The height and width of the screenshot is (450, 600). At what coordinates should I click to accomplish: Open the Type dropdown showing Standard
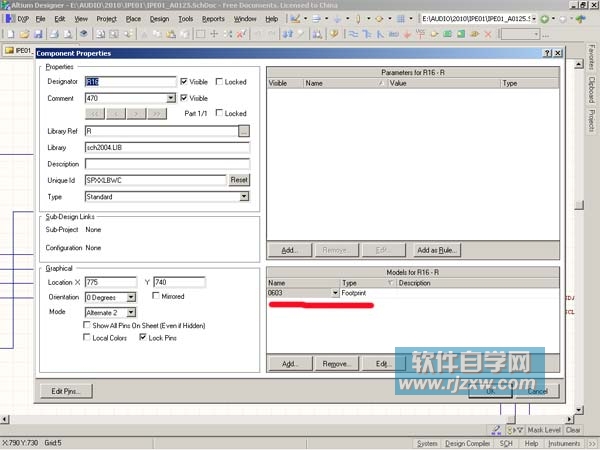click(x=244, y=197)
